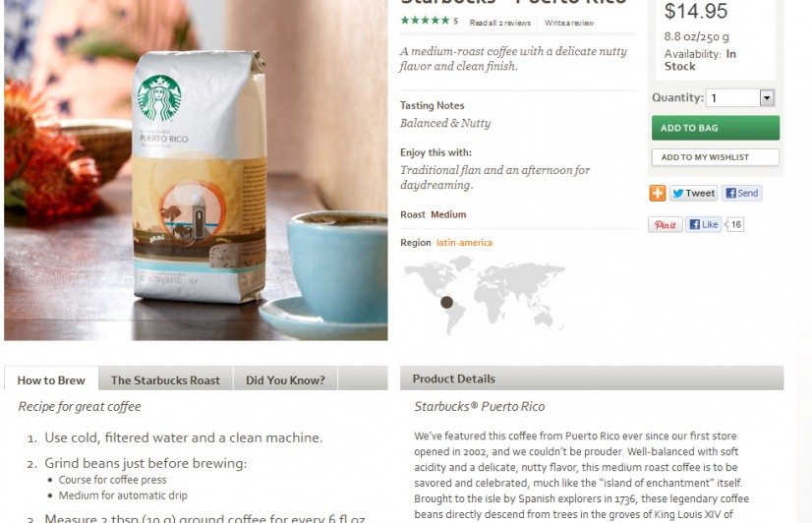Image resolution: width=812 pixels, height=523 pixels.
Task: Follow the latin-america region link
Action: [x=464, y=243]
